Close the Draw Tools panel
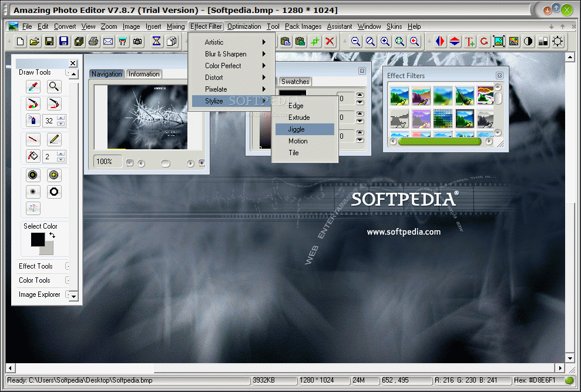581x392 pixels. tap(73, 63)
